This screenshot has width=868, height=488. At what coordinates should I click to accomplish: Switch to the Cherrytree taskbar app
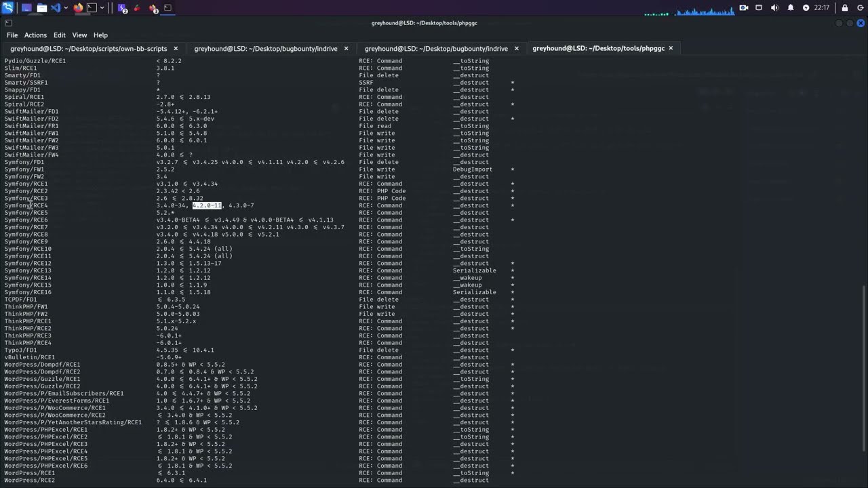tap(138, 8)
